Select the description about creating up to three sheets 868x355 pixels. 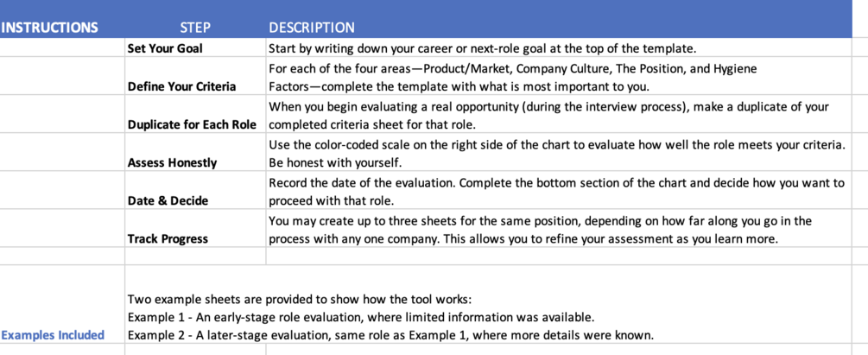tap(540, 229)
